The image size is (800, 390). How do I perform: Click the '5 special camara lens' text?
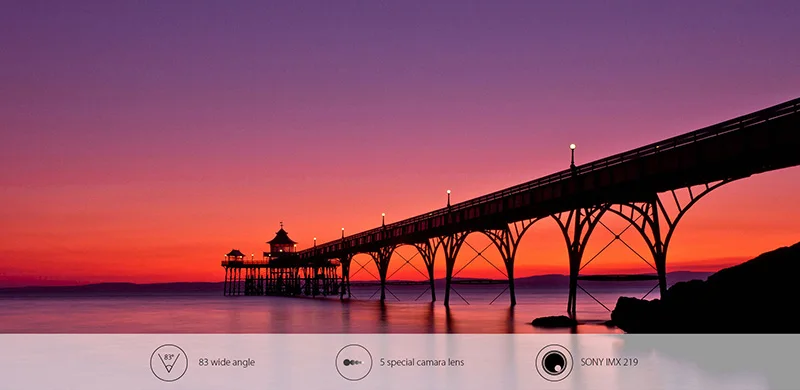pos(421,362)
